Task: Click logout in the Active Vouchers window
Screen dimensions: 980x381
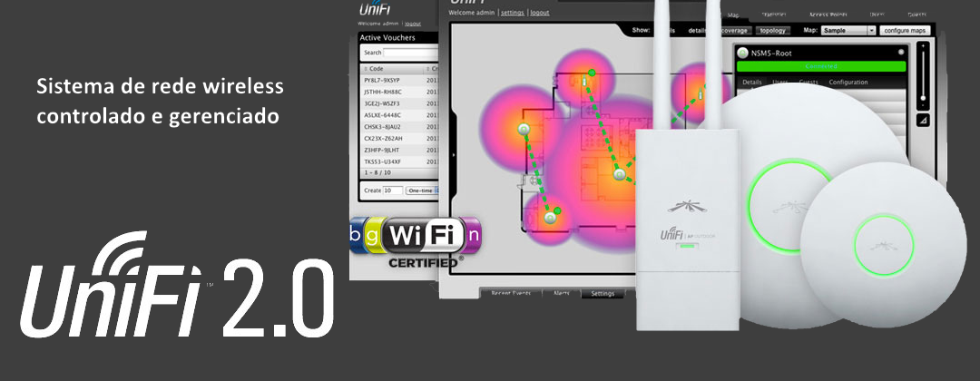Action: (413, 24)
